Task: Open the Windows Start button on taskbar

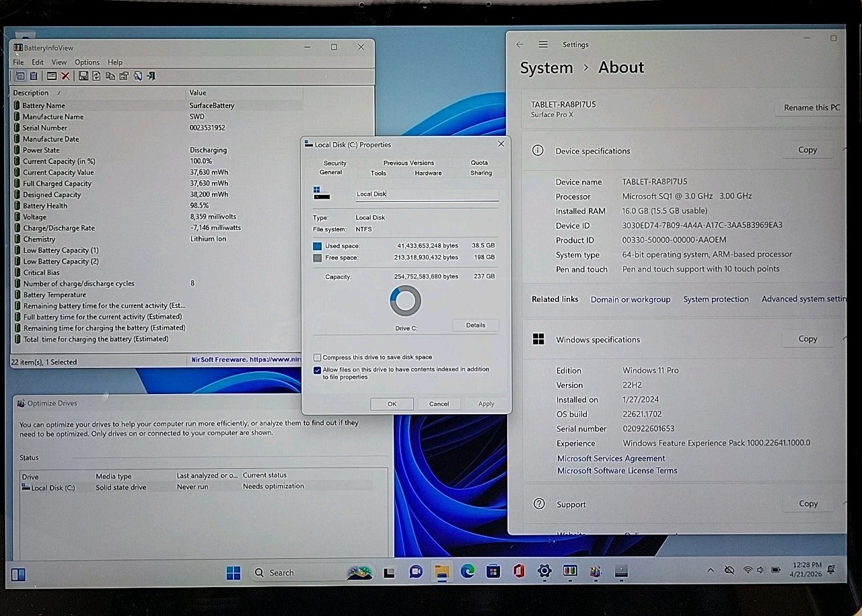Action: click(234, 572)
